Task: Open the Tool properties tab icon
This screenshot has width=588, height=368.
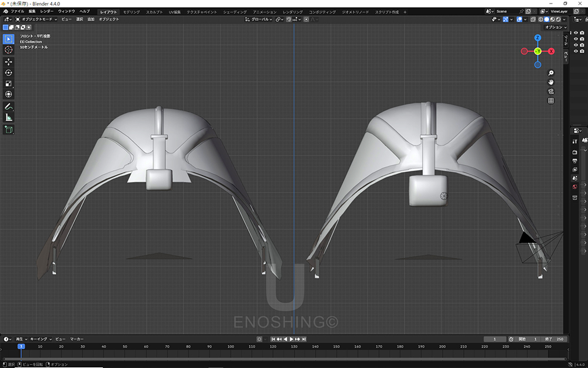Action: (574, 141)
